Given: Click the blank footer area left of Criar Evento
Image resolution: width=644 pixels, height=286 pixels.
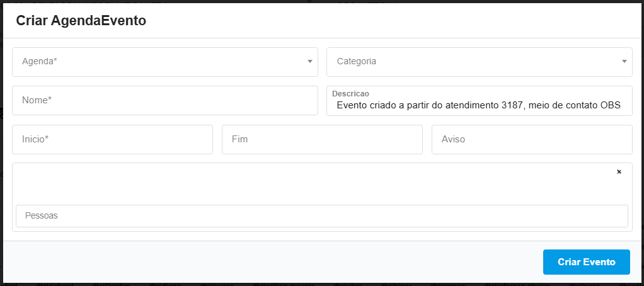Looking at the screenshot, I should click(271, 261).
